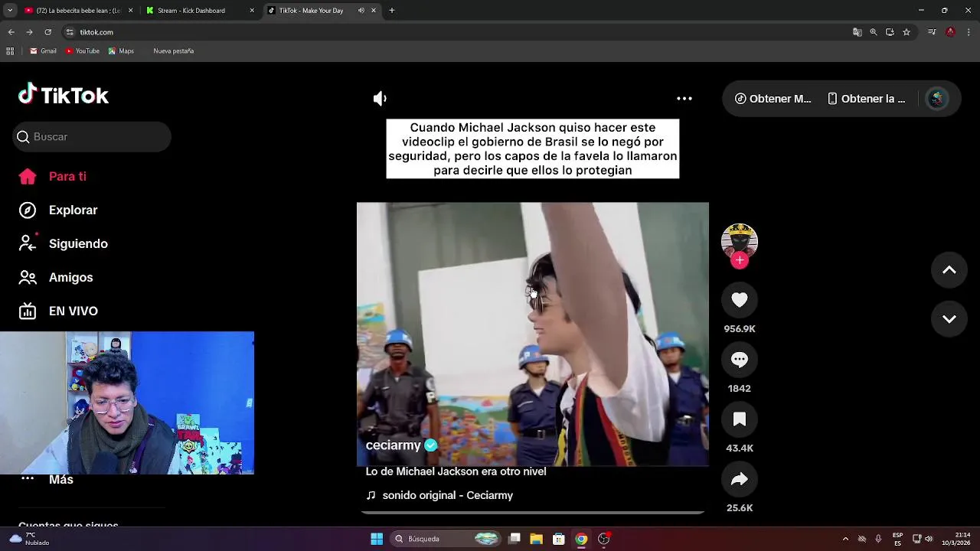Open the weather widget showing Nublado
This screenshot has height=551, width=980.
(x=30, y=539)
